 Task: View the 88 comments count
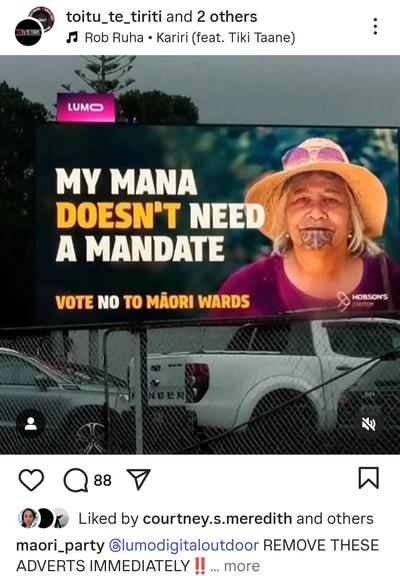point(102,480)
